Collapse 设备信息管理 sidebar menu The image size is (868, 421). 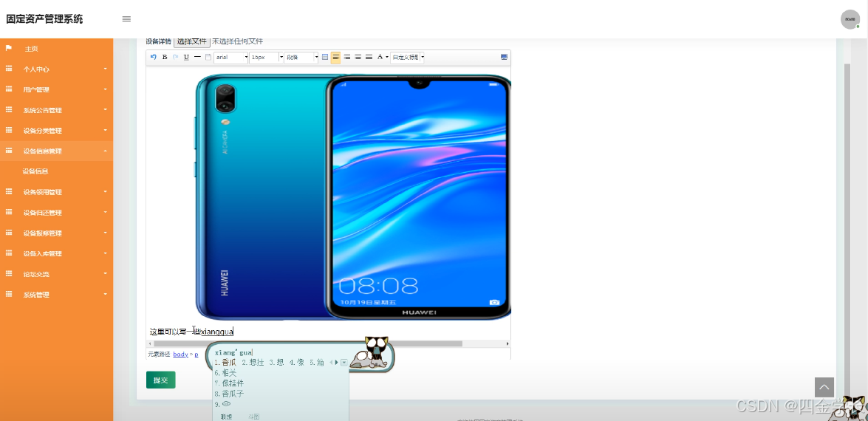[56, 151]
